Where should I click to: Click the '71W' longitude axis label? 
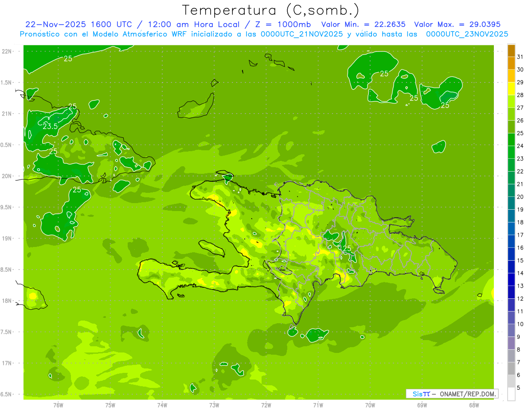(318, 405)
